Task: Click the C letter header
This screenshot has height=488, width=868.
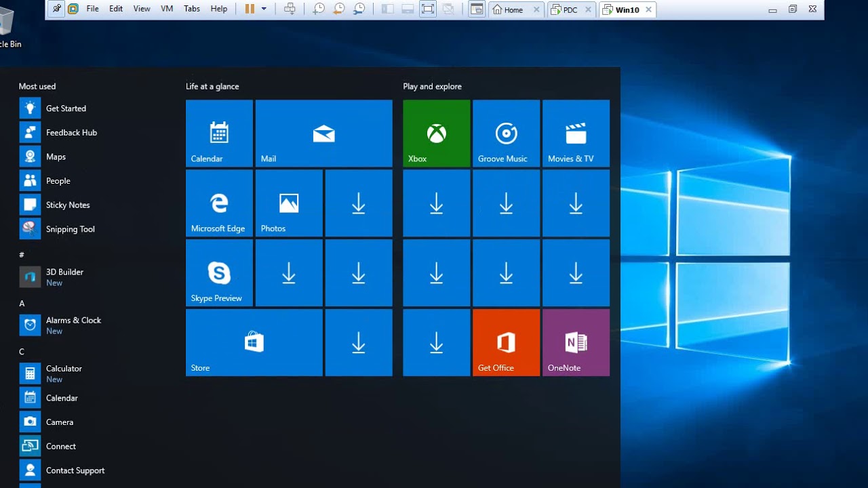Action: (22, 352)
